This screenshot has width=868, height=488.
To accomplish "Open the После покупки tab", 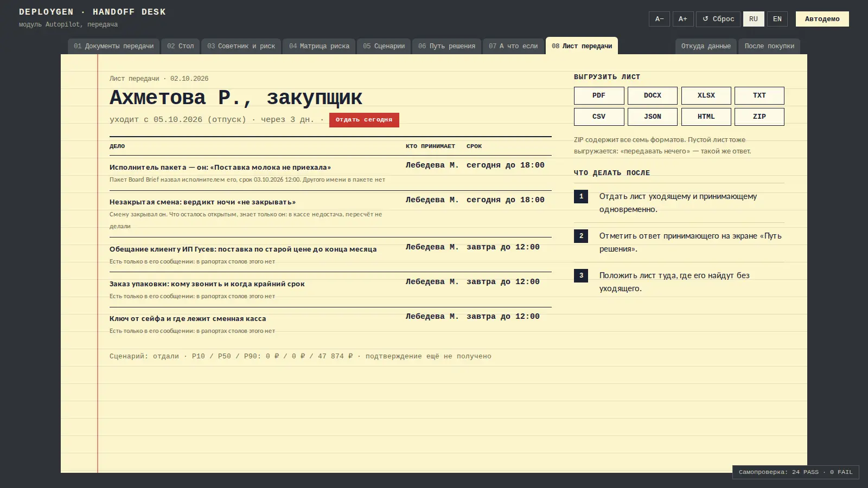I will pyautogui.click(x=769, y=46).
